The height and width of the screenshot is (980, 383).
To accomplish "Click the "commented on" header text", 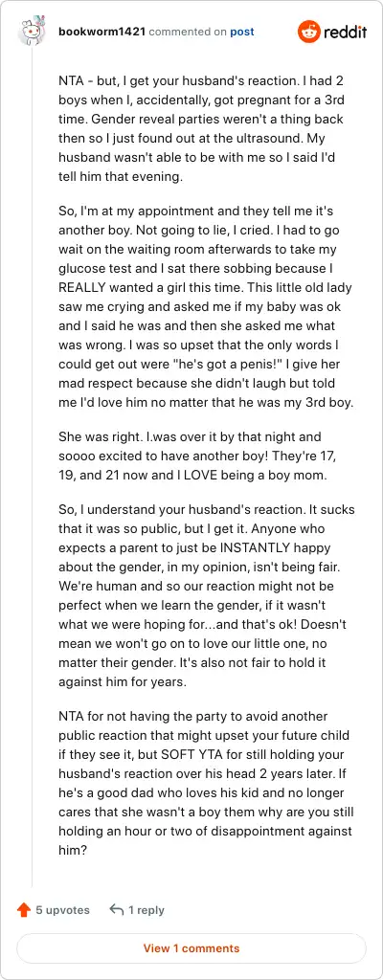I will tap(188, 32).
